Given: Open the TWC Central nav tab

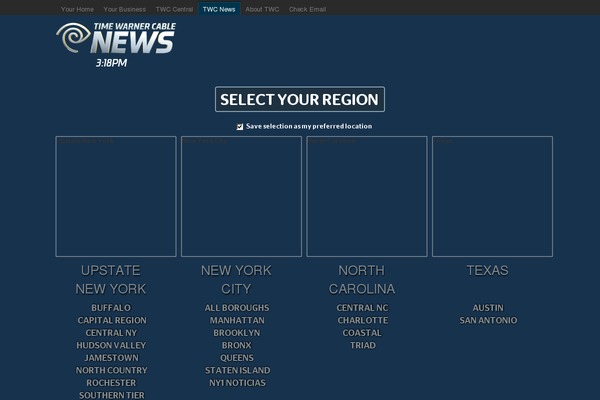Looking at the screenshot, I should tap(174, 9).
